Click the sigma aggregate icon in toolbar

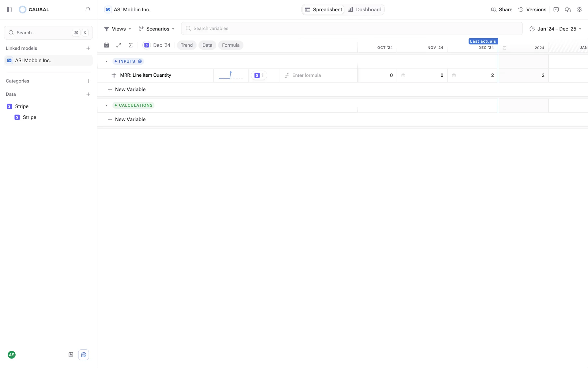(131, 45)
